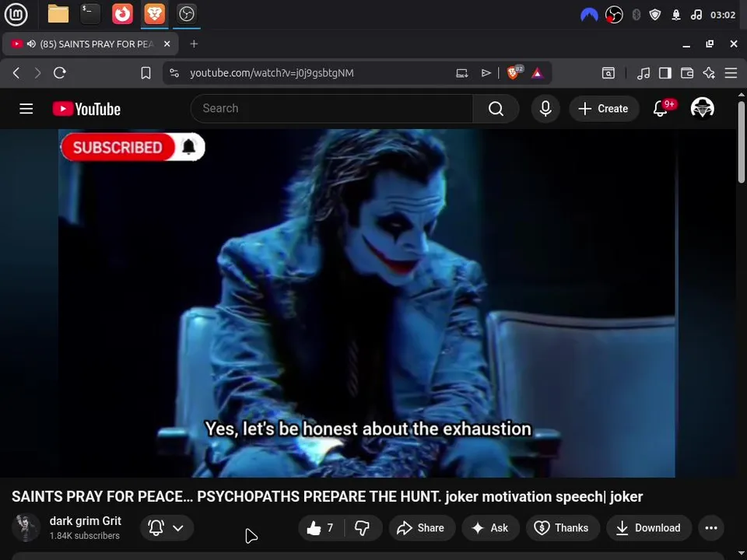This screenshot has height=560, width=747.
Task: Open the dark grim Grit channel name link
Action: [x=86, y=521]
